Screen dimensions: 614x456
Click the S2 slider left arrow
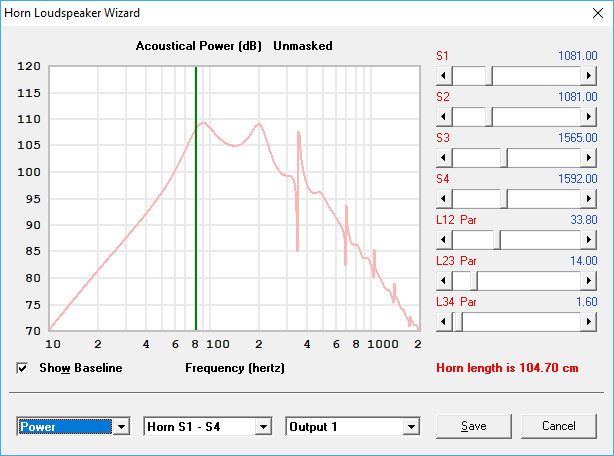[x=444, y=117]
